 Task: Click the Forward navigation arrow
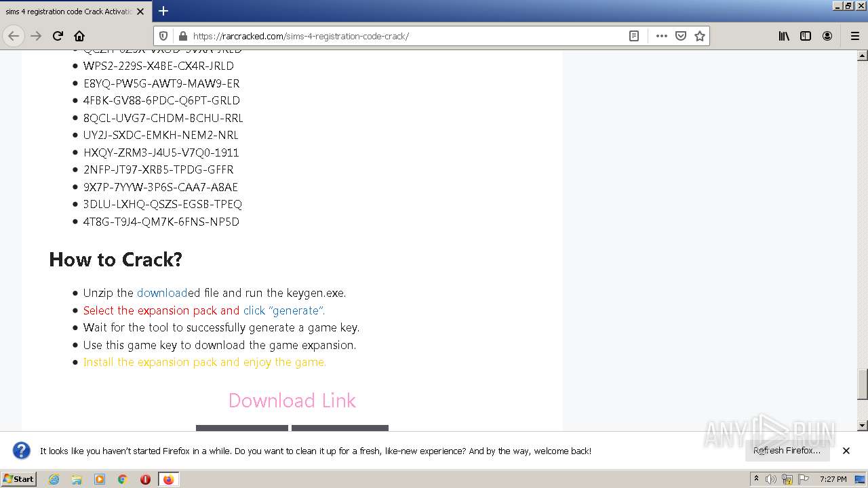(36, 36)
